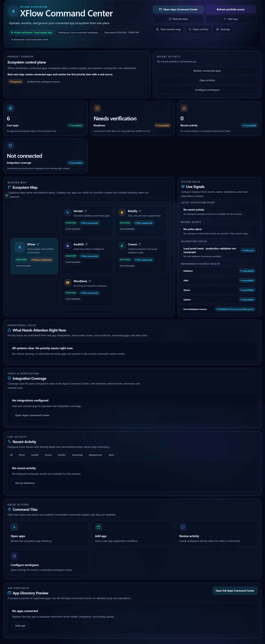
Task: Click the Integration coverage database icon
Action: tap(10, 146)
